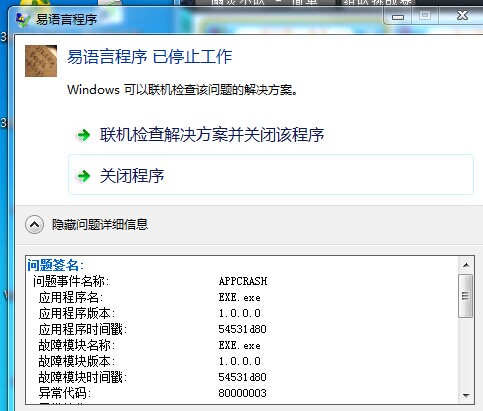Click the 异常代码 label
The width and height of the screenshot is (483, 411).
[65, 393]
